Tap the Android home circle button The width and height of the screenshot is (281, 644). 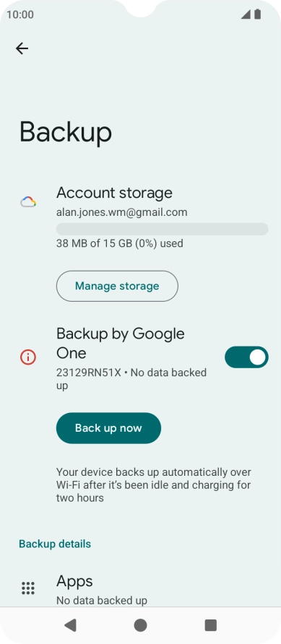(140, 625)
